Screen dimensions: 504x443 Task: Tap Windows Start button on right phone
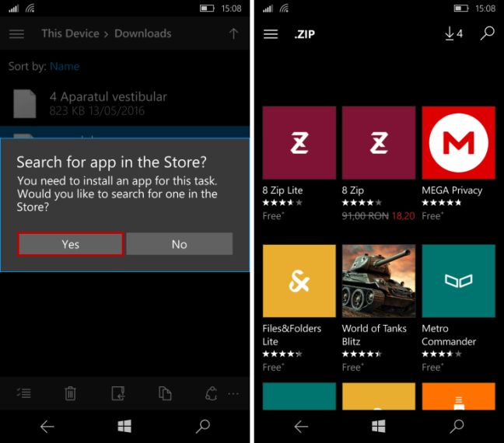379,427
